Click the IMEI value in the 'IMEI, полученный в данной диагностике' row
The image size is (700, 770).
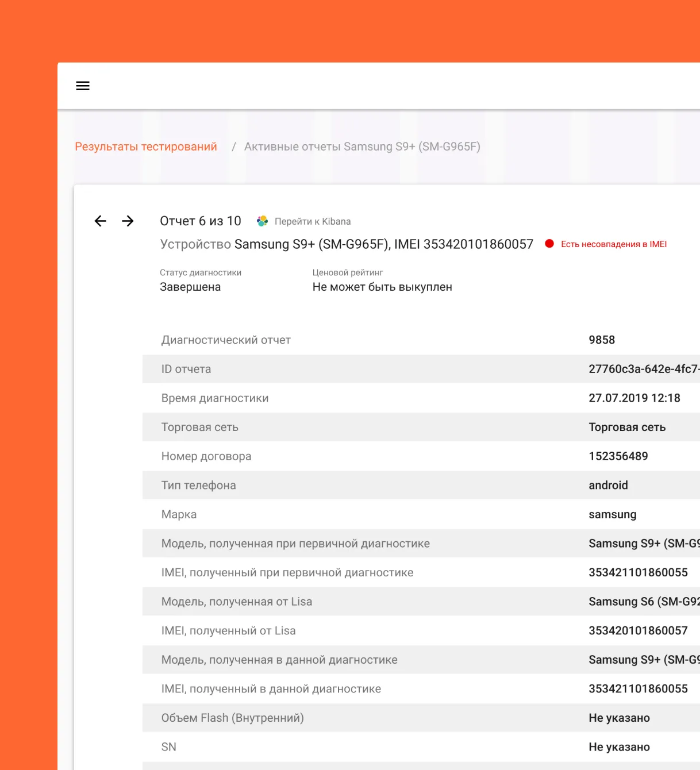click(638, 689)
